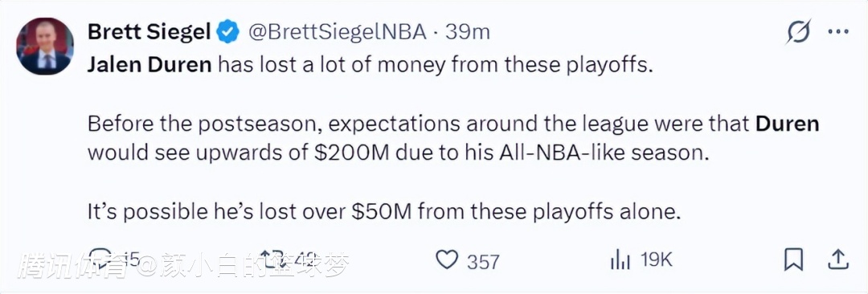Share the tweet with the upload arrow icon
Screen dimensions: 868x294
point(837,259)
